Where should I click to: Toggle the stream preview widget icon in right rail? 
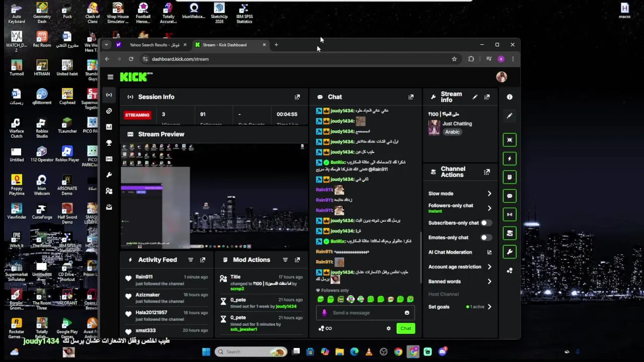pyautogui.click(x=510, y=140)
